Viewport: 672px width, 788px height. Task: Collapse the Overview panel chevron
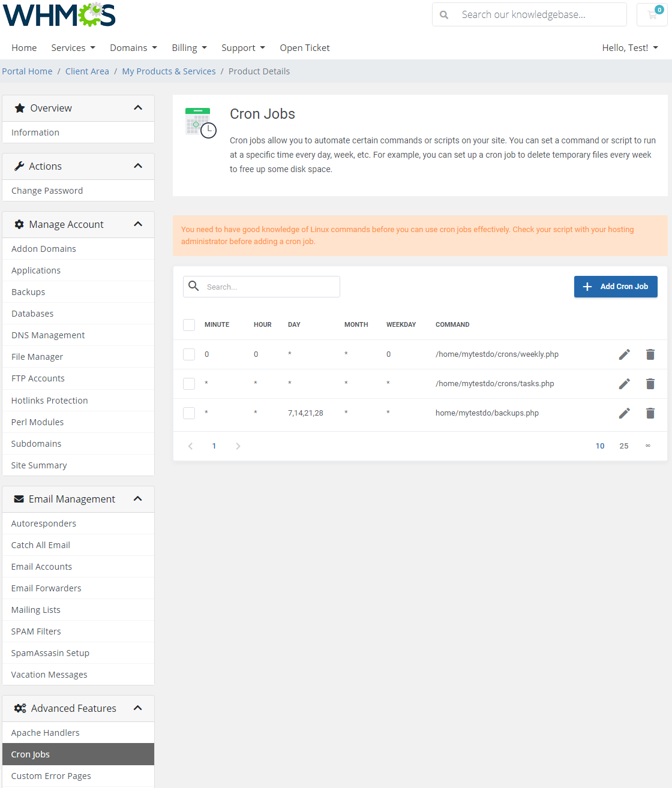(x=138, y=108)
